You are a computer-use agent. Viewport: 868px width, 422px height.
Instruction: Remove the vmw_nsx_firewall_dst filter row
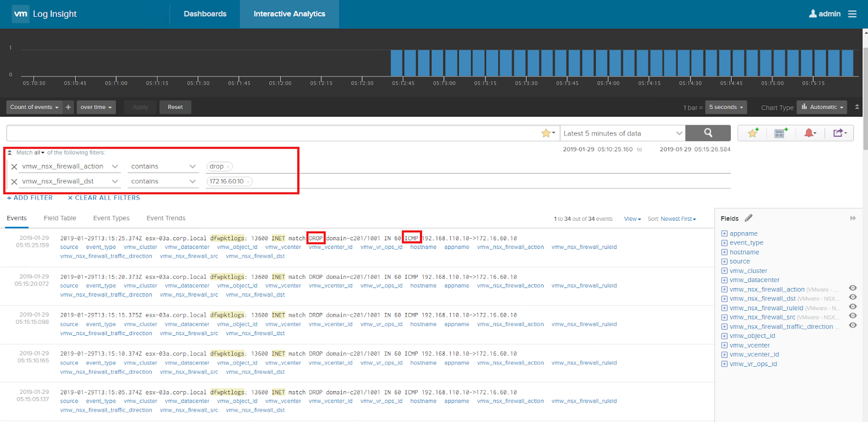click(x=14, y=182)
